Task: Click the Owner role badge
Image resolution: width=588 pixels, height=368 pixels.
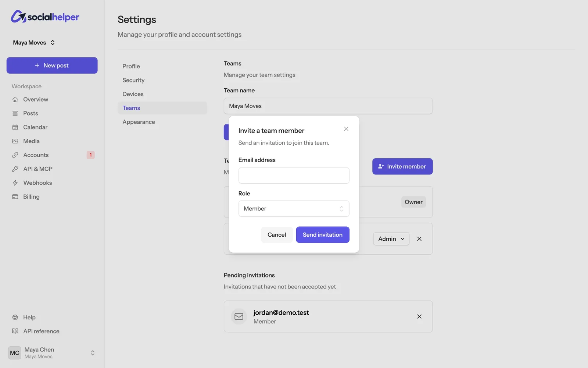Action: coord(413,202)
